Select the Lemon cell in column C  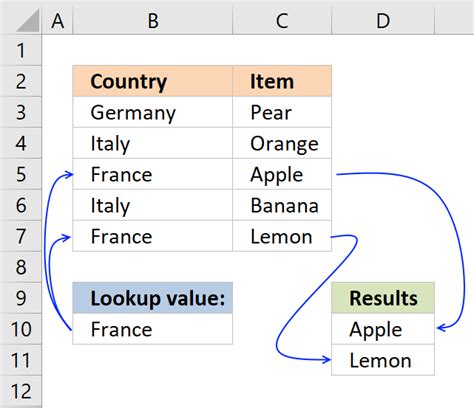pos(282,236)
